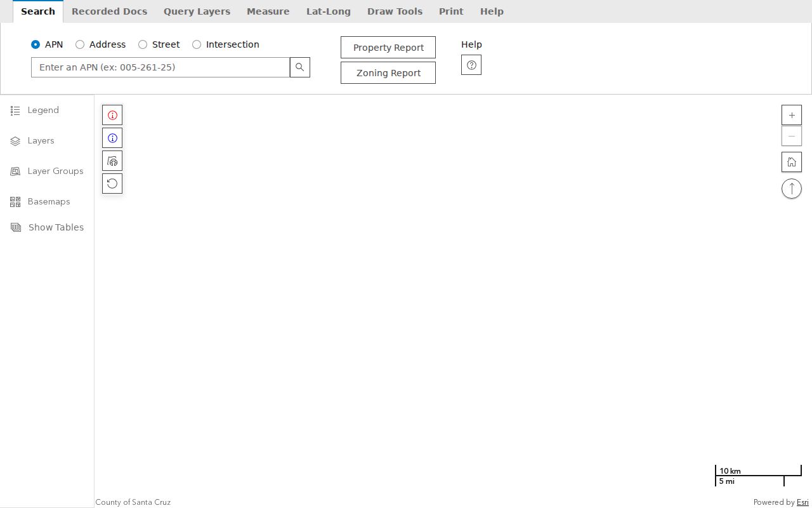812x508 pixels.
Task: Open the Layer Groups panel
Action: coord(47,171)
